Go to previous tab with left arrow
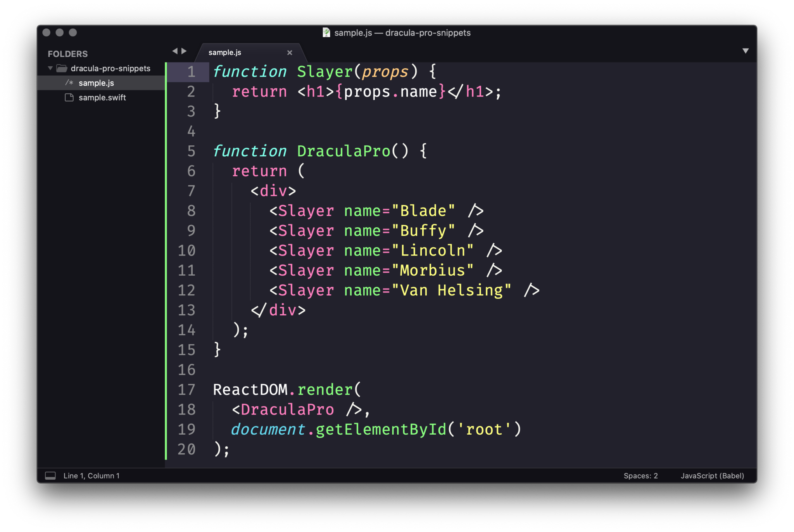The image size is (794, 532). click(175, 51)
